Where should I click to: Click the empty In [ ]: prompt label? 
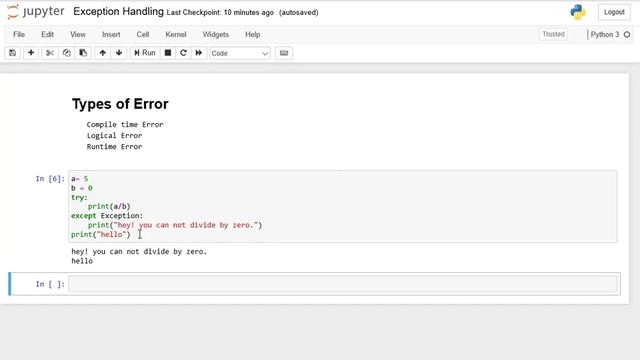[x=50, y=284]
